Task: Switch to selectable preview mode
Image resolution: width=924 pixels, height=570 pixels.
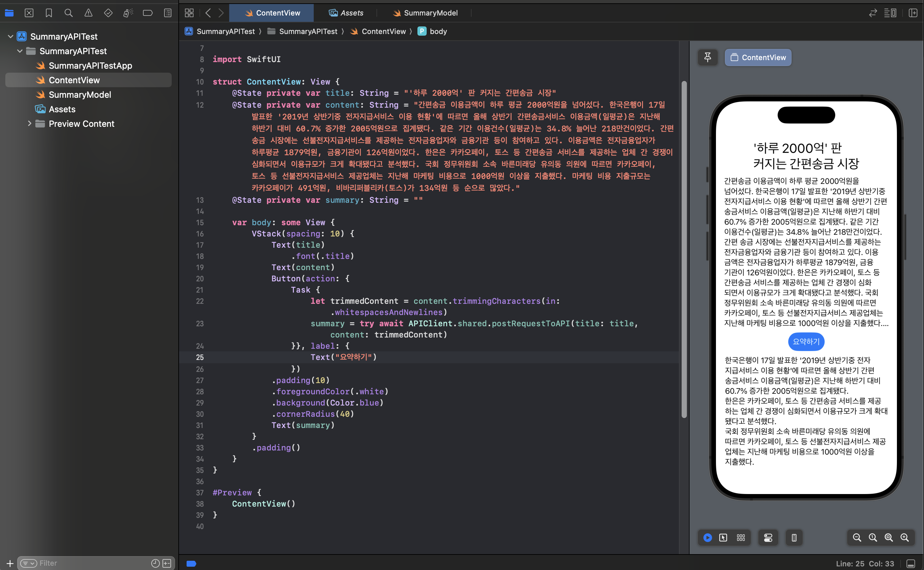Action: click(723, 538)
